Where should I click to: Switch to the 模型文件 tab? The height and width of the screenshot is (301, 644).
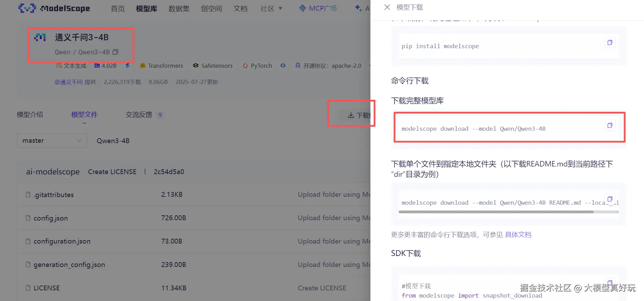pyautogui.click(x=84, y=115)
